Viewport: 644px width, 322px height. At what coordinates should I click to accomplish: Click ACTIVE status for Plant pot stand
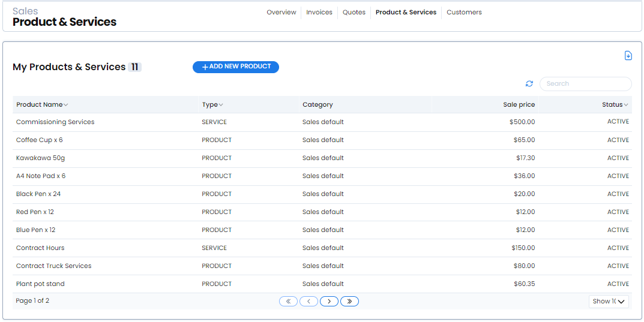(x=618, y=284)
